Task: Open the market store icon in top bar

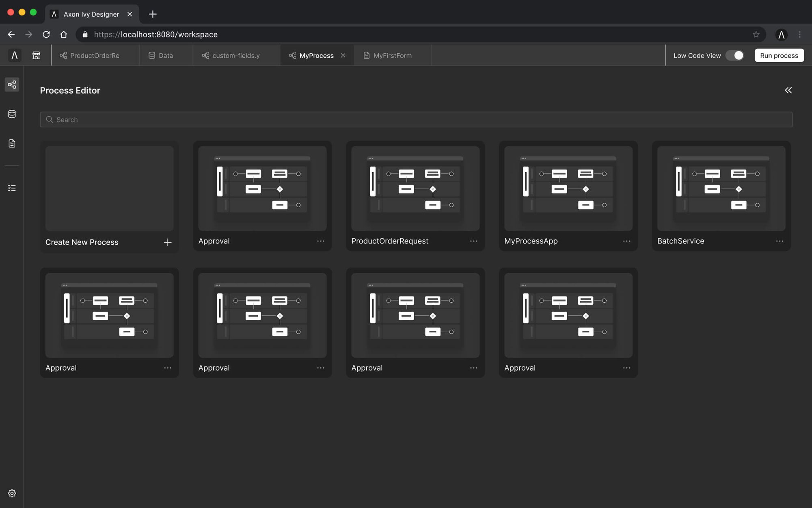Action: point(36,55)
